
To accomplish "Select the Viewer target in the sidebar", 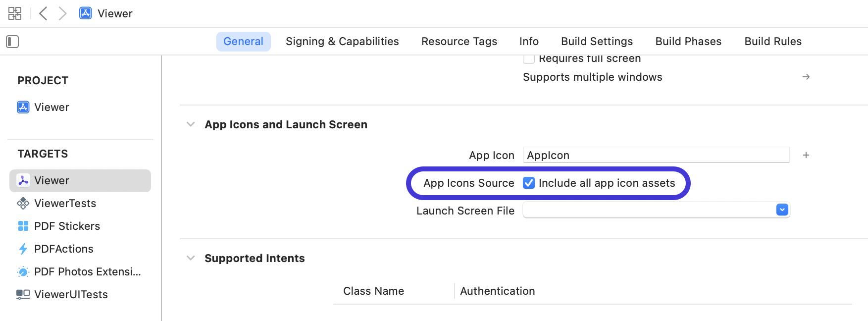I will pos(51,180).
